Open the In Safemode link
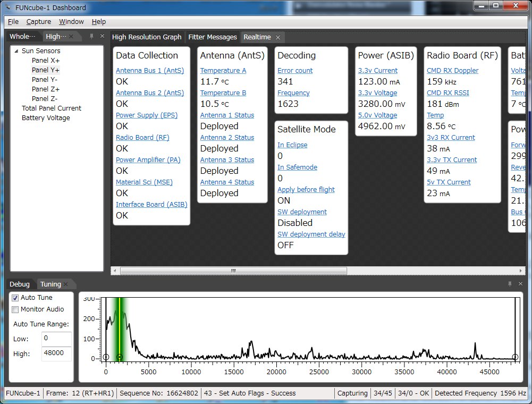 pos(297,167)
